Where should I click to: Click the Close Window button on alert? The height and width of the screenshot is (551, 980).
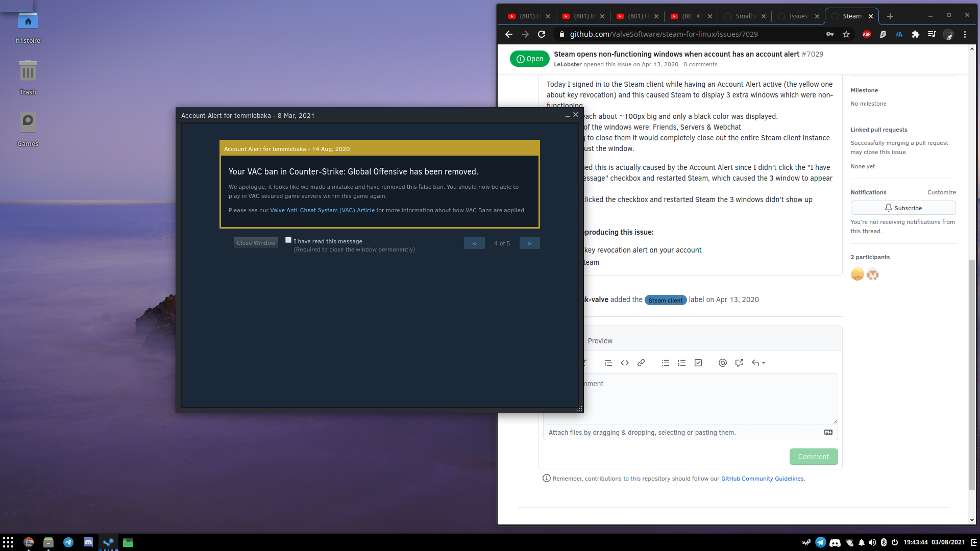click(x=256, y=242)
